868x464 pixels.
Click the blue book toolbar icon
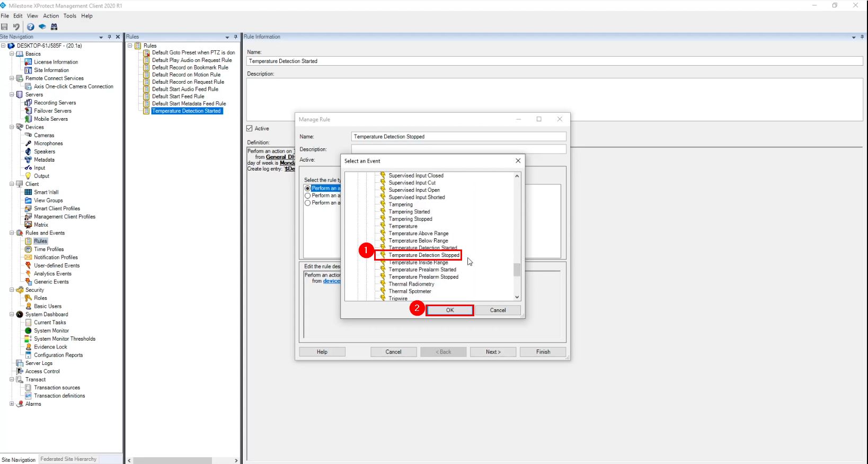42,26
